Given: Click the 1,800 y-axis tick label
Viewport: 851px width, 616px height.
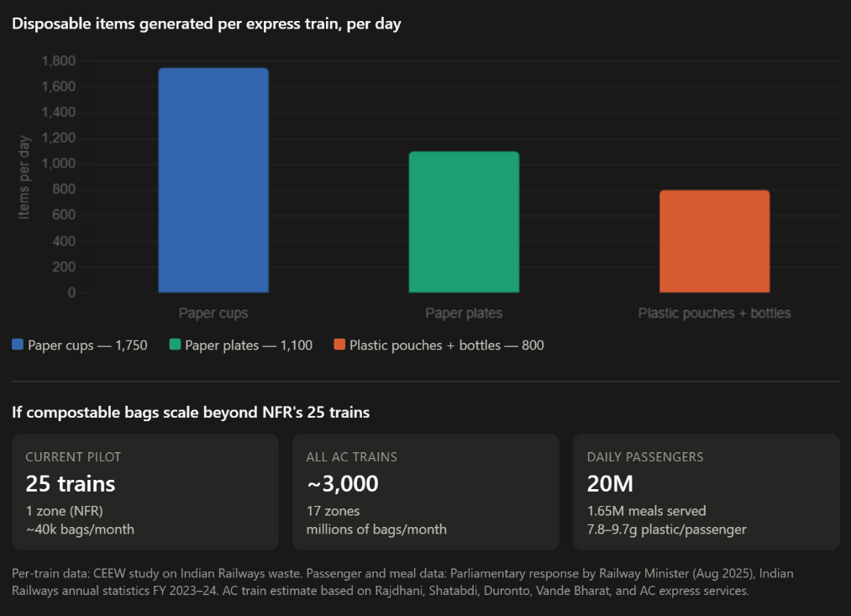Looking at the screenshot, I should pos(58,61).
